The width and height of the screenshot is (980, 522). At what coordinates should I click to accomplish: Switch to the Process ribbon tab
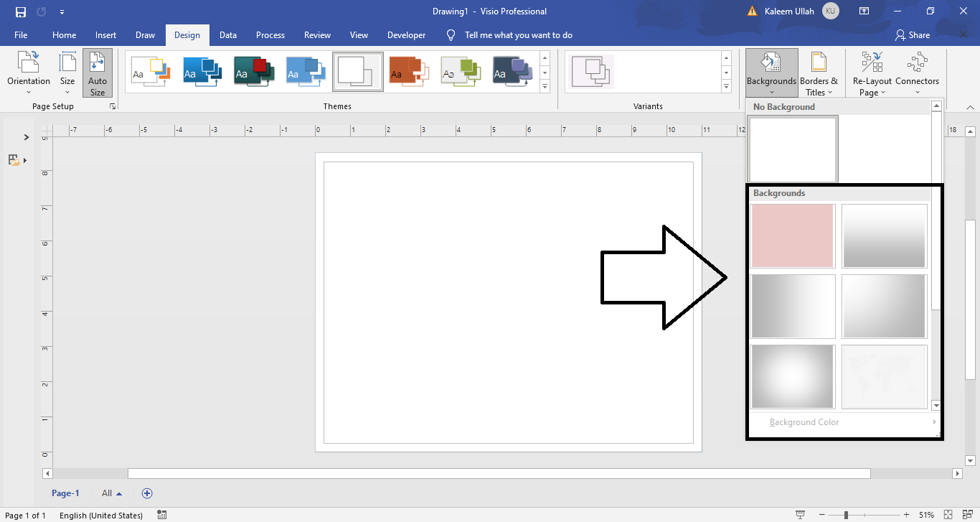tap(270, 34)
